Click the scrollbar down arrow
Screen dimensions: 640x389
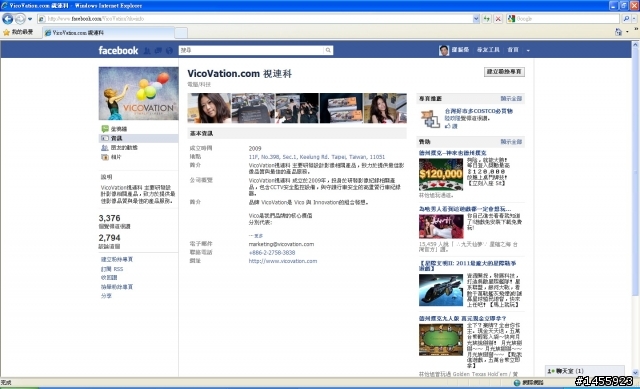pos(636,373)
